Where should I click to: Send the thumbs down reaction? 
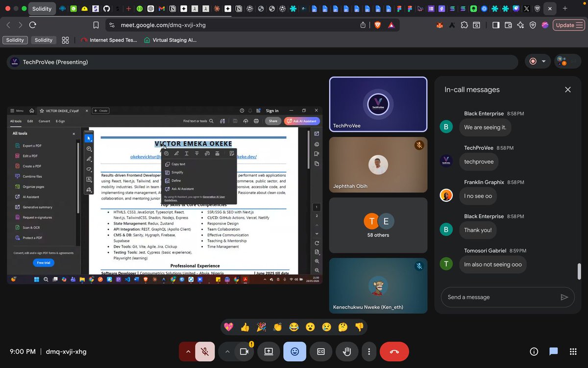coord(359,327)
